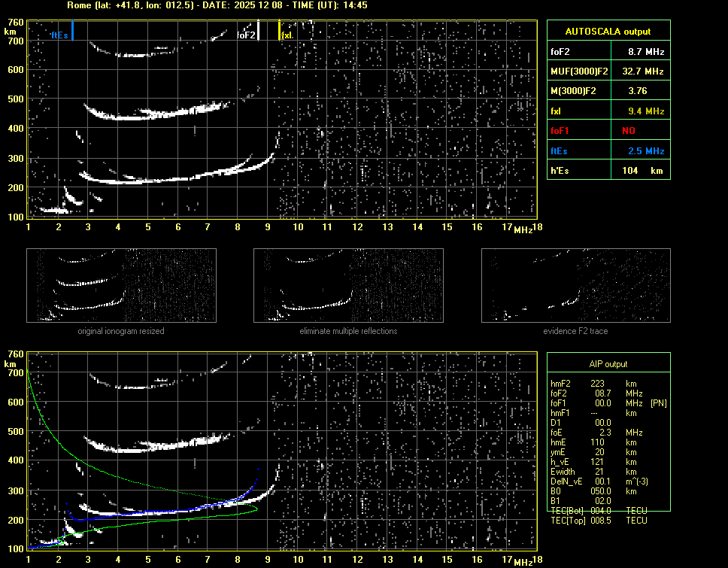Select the AUTOSCALA output header
Viewport: 728px width, 568px height.
608,32
